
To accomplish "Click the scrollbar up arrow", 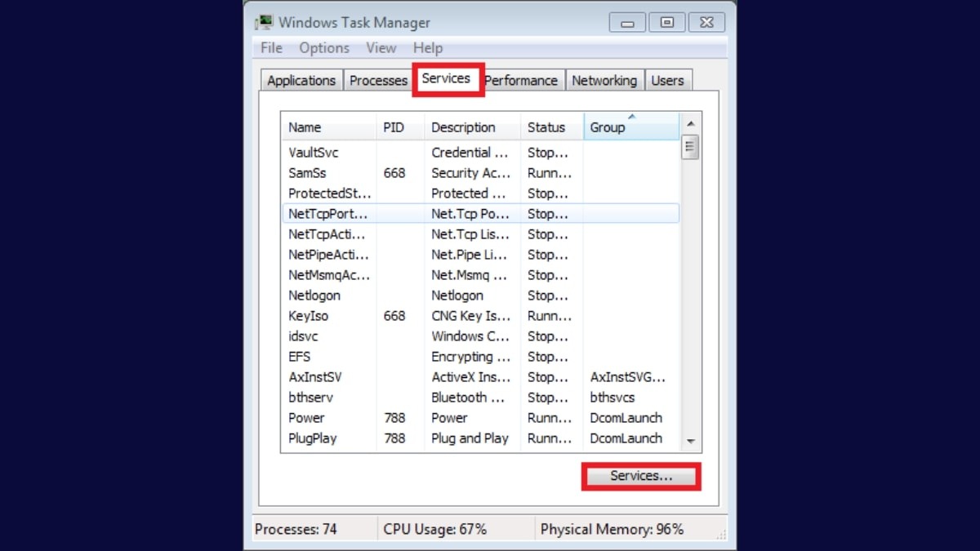I will click(x=690, y=123).
